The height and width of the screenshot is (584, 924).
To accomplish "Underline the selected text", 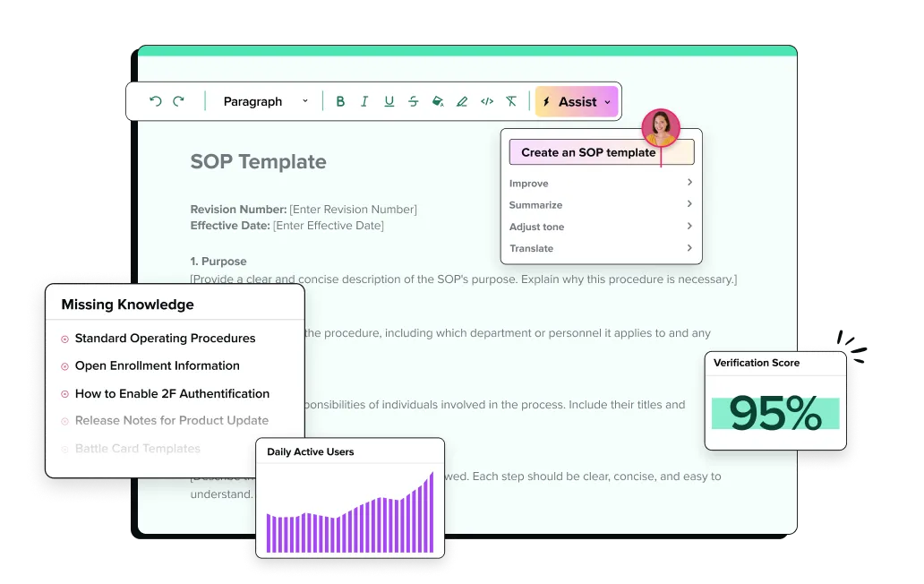I will (x=389, y=101).
